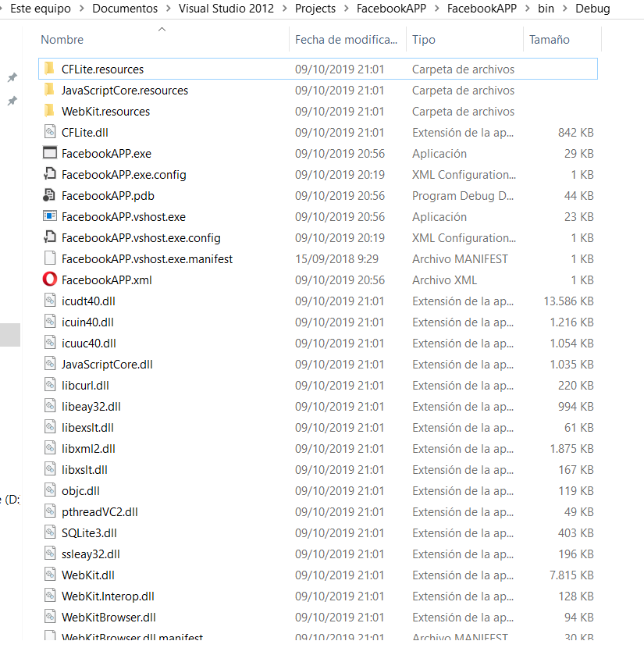
Task: Click the FacebookAPP.vshost.exe icon
Action: coord(50,216)
